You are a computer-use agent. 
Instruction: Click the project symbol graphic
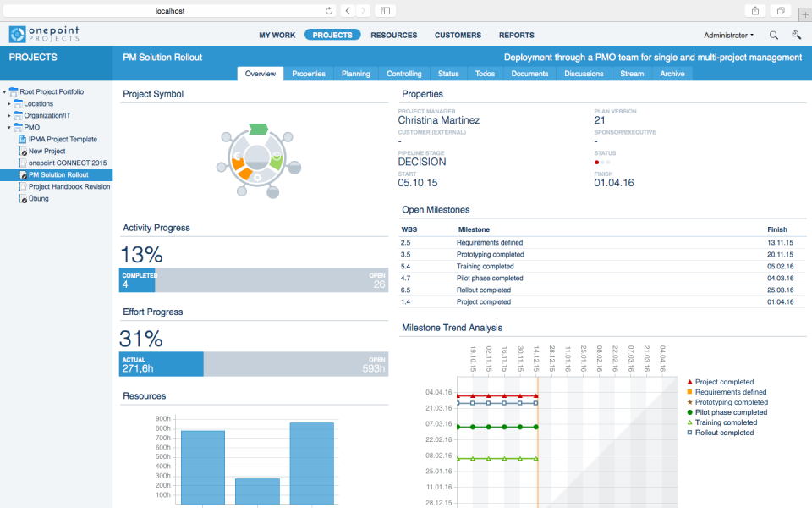pyautogui.click(x=257, y=160)
